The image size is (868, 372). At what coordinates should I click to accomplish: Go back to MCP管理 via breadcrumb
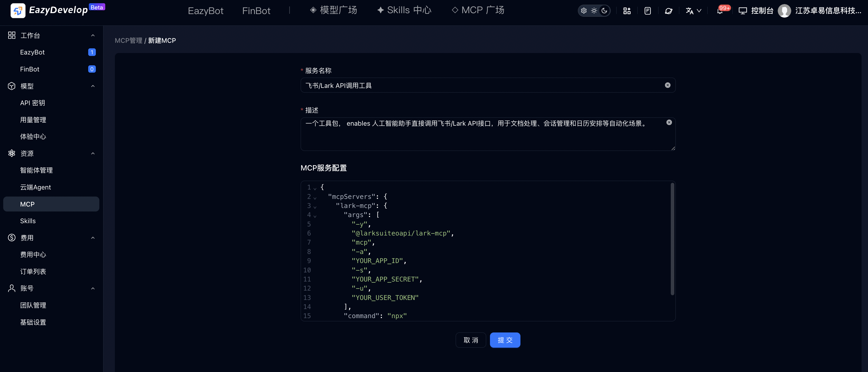(128, 40)
